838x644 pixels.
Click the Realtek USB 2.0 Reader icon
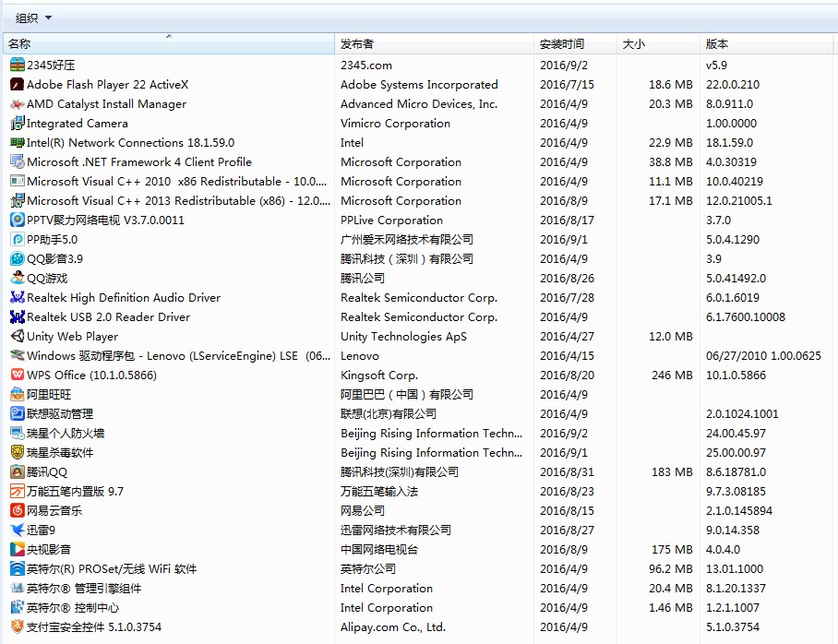coord(18,316)
